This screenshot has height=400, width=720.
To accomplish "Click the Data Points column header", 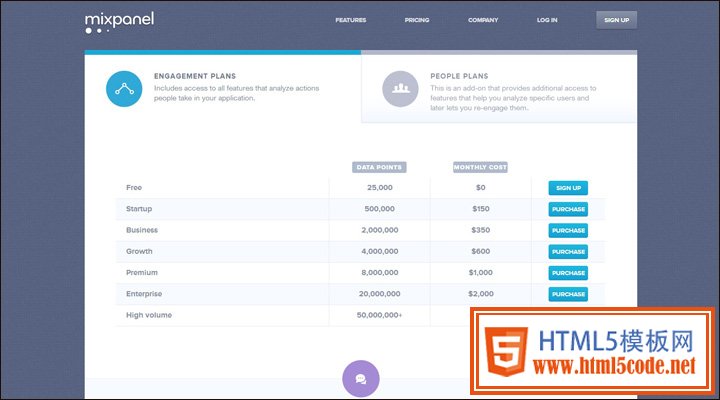I will pos(379,167).
